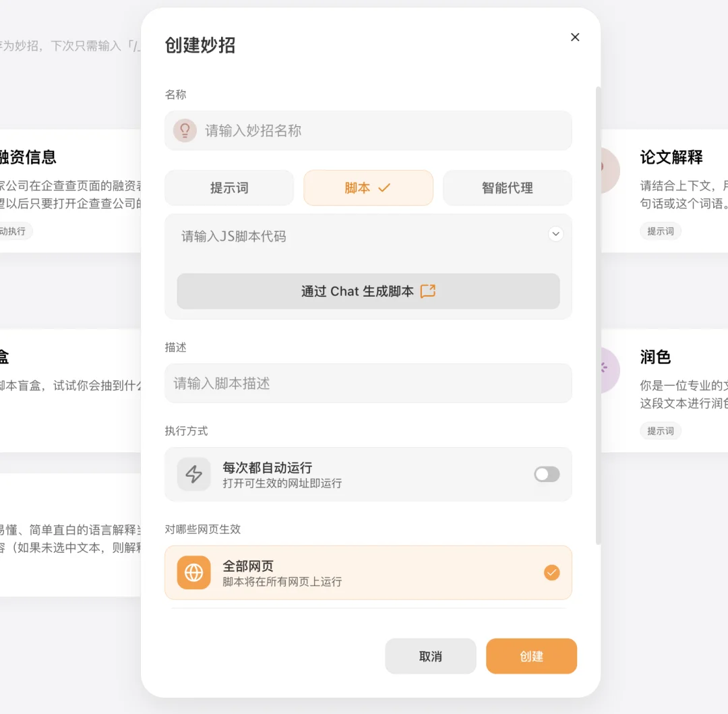Collapse the script input dropdown arrow
This screenshot has height=714, width=728.
click(555, 233)
